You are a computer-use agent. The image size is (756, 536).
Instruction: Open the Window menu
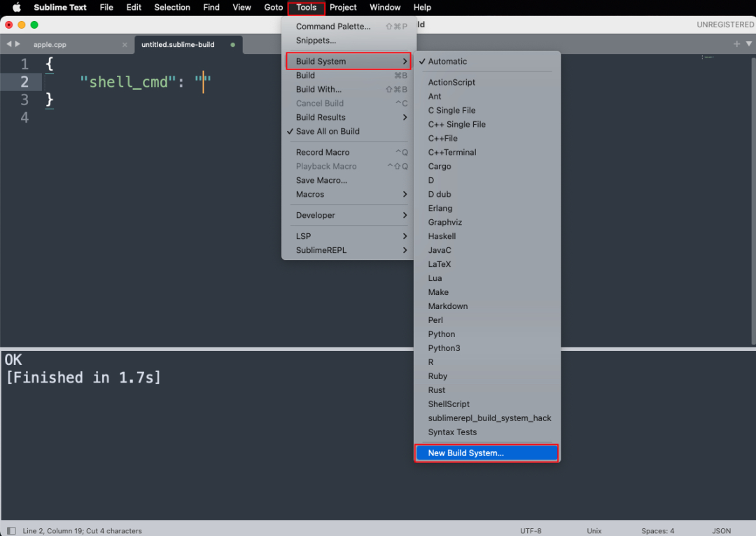tap(385, 7)
